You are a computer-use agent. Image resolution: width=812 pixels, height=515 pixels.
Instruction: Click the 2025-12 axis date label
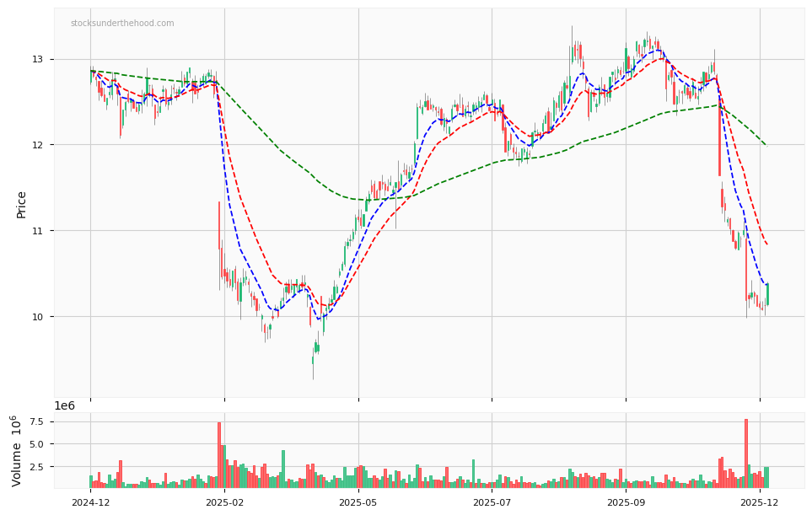760,502
